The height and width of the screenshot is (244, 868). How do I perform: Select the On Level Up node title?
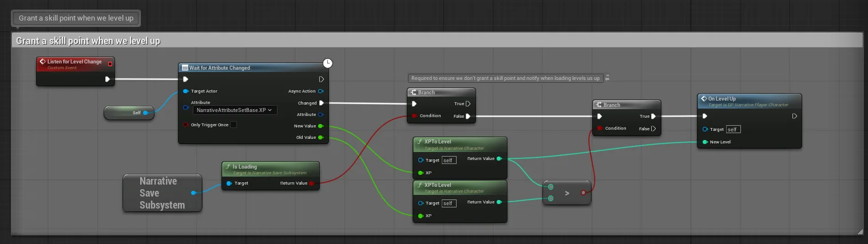[722, 99]
